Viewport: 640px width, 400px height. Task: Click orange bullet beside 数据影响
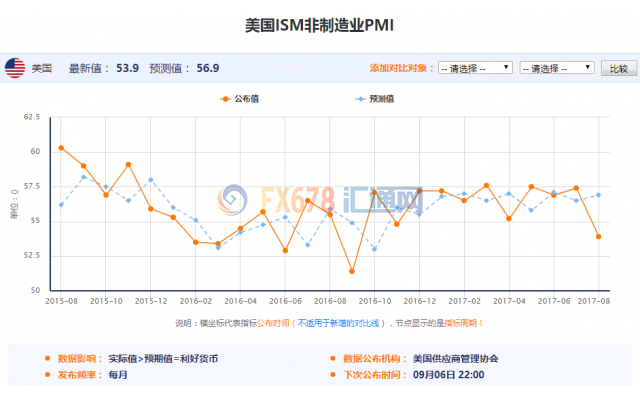click(x=46, y=358)
